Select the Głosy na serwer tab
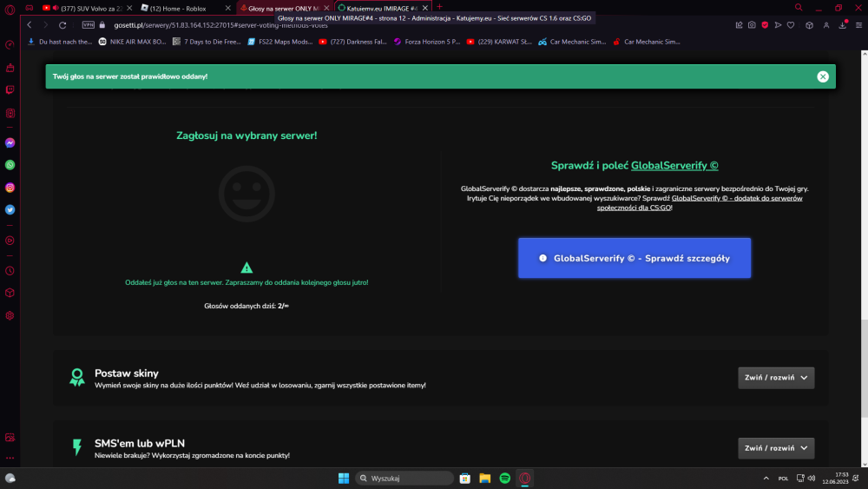The width and height of the screenshot is (868, 489). 283,9
